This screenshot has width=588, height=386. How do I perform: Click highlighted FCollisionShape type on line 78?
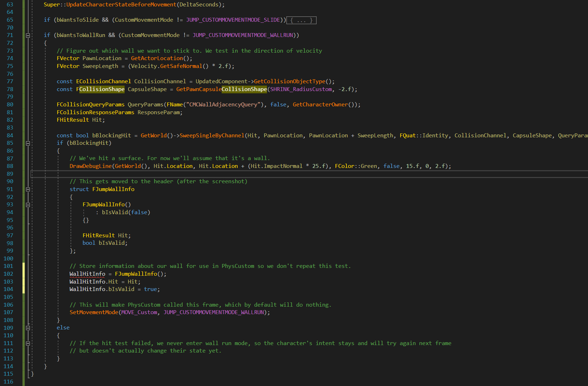point(100,89)
